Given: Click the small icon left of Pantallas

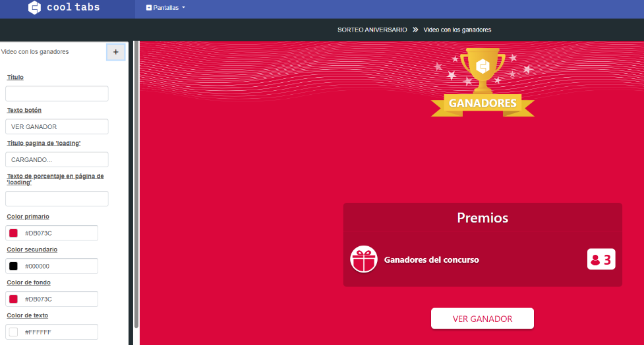Looking at the screenshot, I should 149,8.
